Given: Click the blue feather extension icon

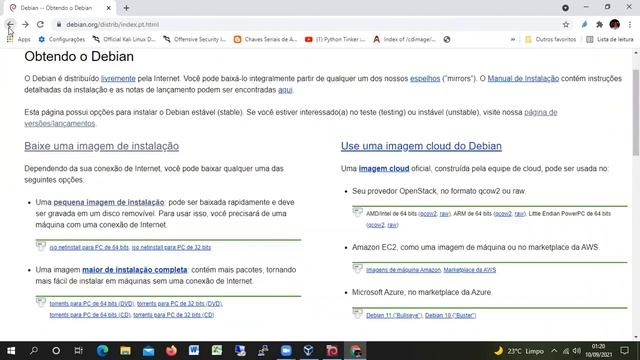Looking at the screenshot, I should [584, 24].
